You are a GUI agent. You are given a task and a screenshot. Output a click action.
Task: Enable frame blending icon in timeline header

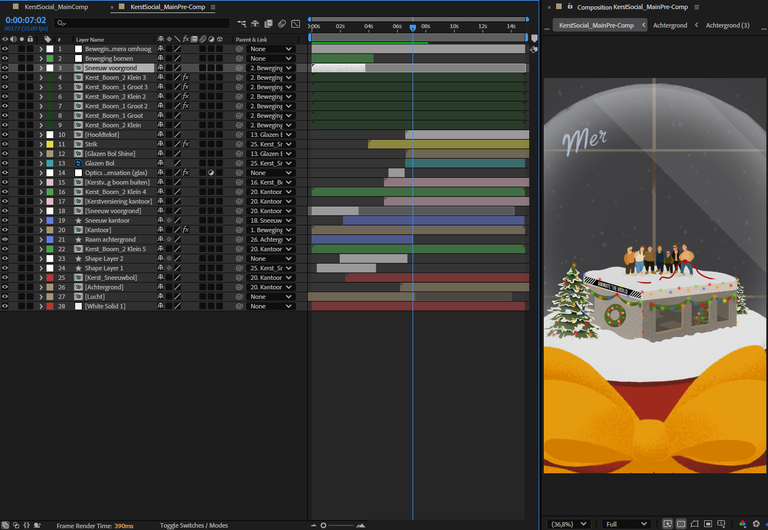268,23
